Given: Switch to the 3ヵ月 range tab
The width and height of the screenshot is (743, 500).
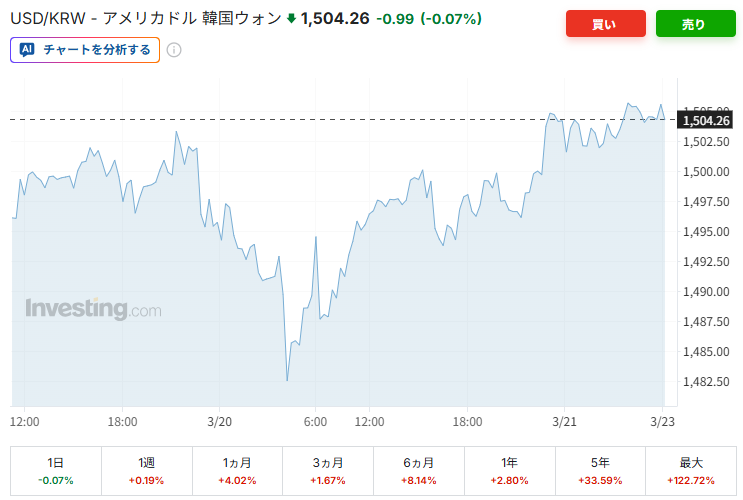Looking at the screenshot, I should click(x=327, y=471).
